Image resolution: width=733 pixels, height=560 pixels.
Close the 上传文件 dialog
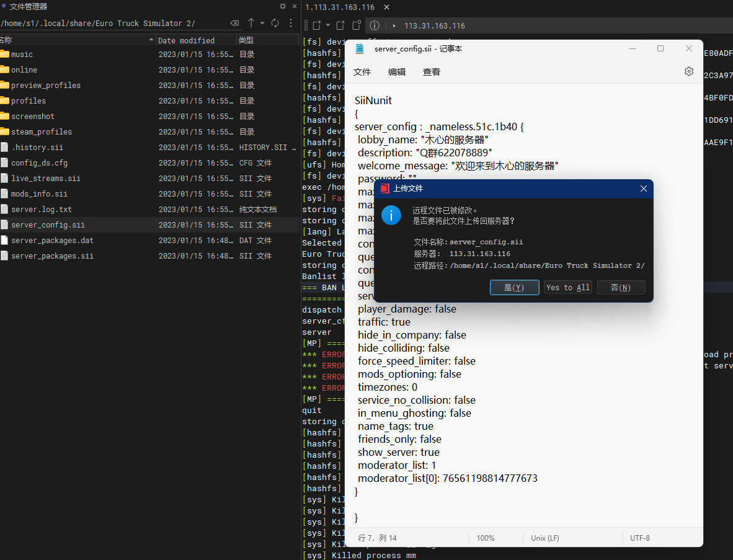tap(643, 189)
